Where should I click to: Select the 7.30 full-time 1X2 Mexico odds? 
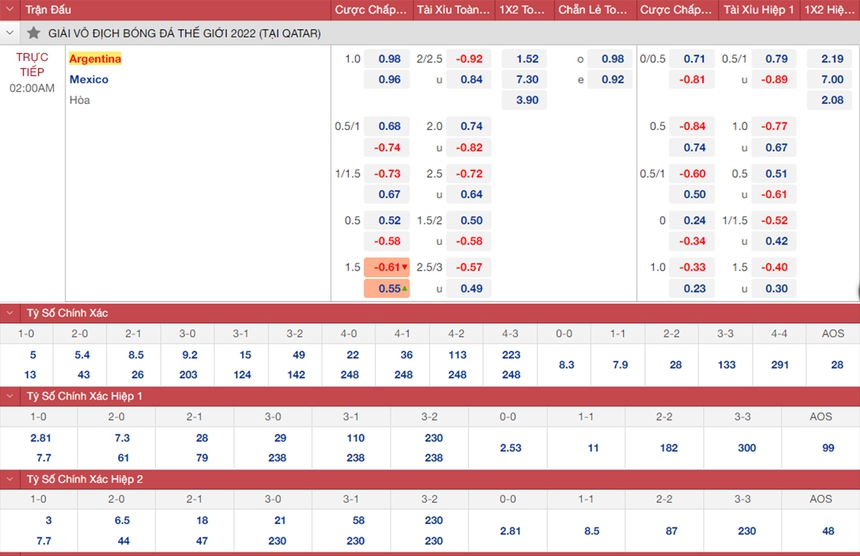click(x=526, y=80)
